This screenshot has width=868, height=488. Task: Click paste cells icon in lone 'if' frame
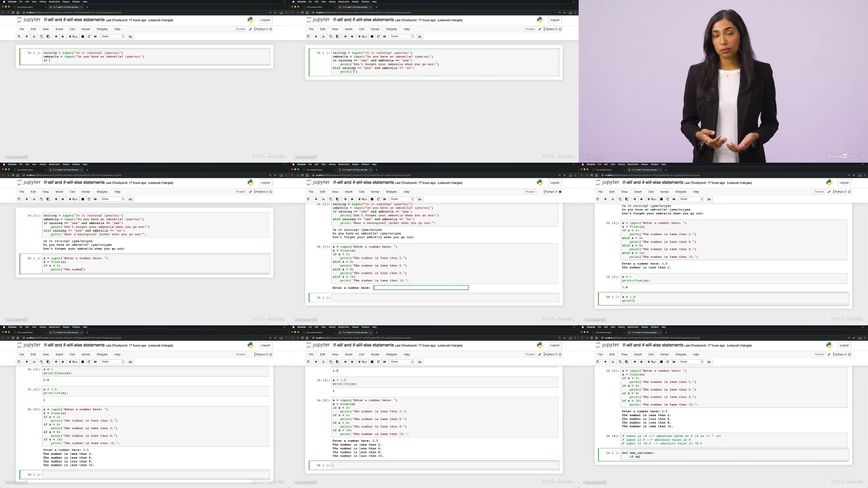tap(48, 36)
